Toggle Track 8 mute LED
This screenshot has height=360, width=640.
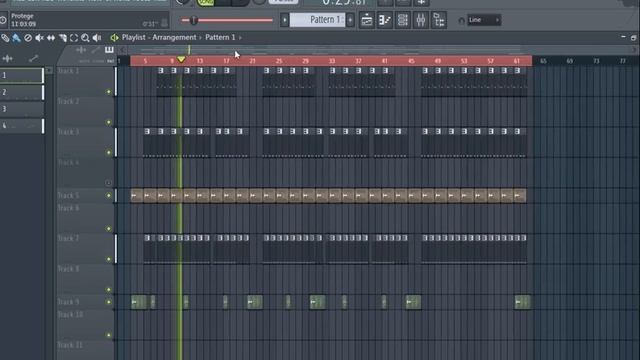(x=109, y=289)
